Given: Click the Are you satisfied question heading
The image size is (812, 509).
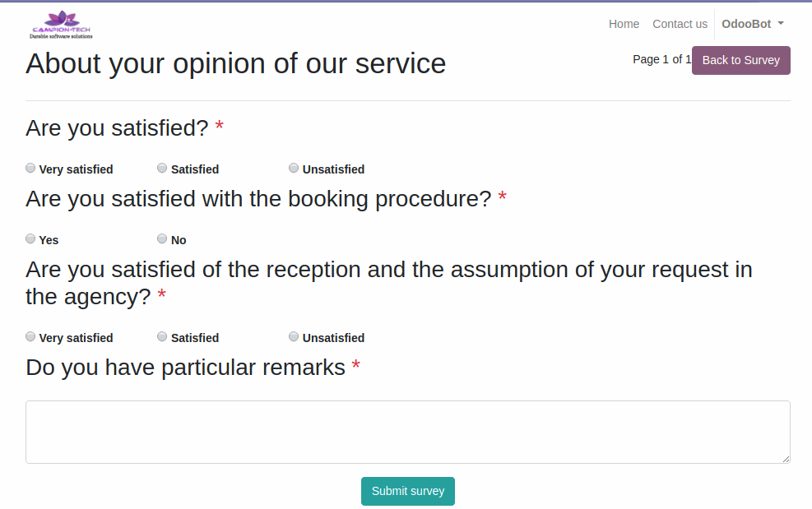Looking at the screenshot, I should (x=117, y=128).
